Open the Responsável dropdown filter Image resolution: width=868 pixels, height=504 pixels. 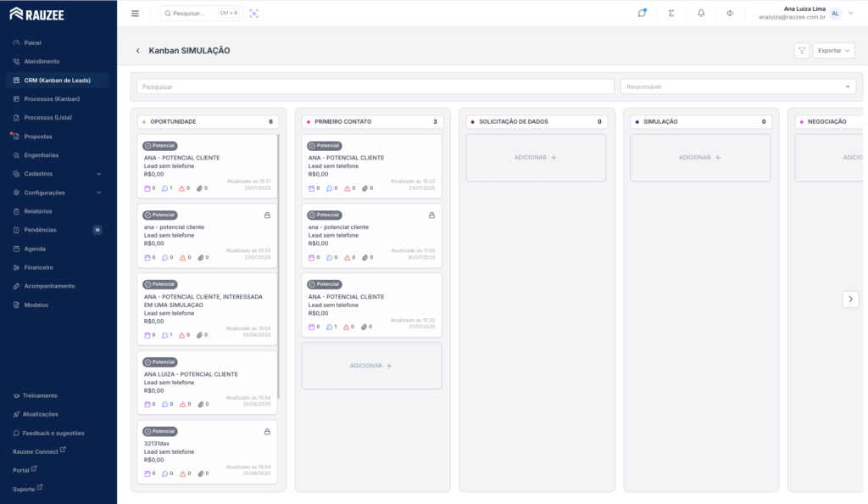point(737,87)
